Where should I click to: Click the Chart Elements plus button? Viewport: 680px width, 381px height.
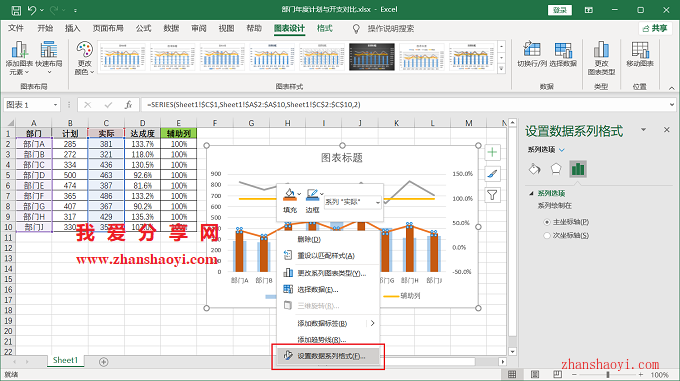click(x=492, y=152)
